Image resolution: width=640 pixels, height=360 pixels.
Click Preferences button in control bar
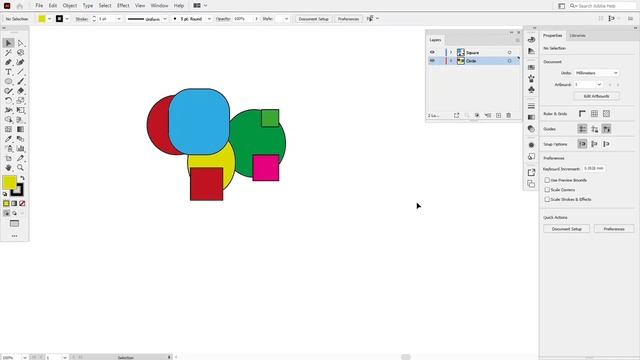click(348, 19)
